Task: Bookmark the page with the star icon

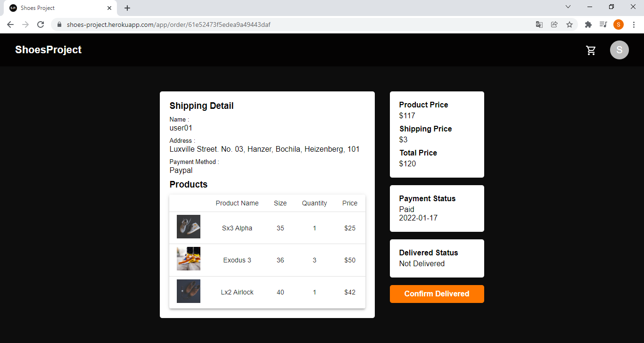Action: [570, 24]
